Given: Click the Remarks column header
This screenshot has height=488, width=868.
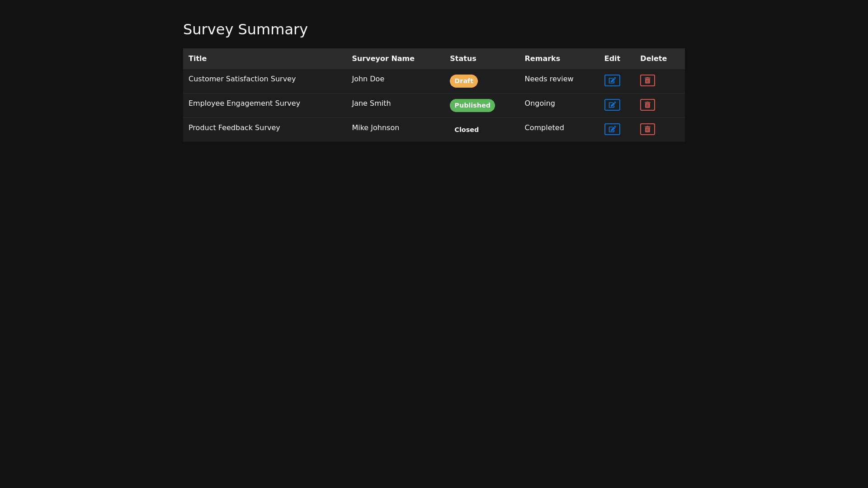Looking at the screenshot, I should [x=542, y=59].
